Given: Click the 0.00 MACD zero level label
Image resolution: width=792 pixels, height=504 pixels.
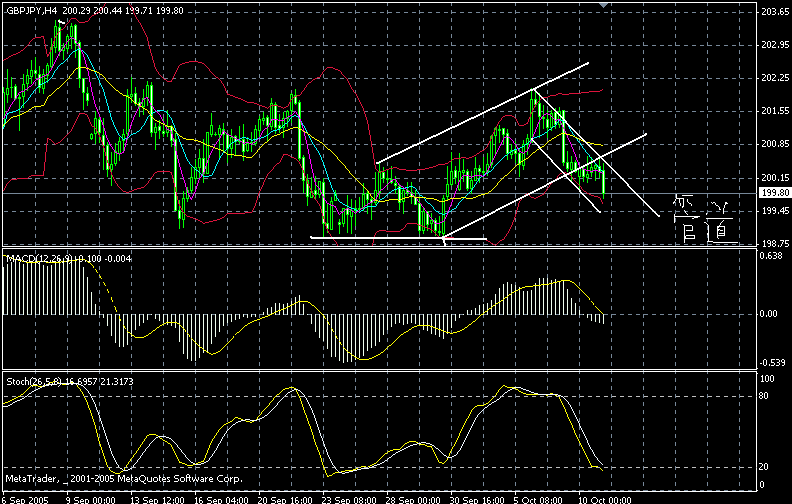Looking at the screenshot, I should click(x=768, y=314).
